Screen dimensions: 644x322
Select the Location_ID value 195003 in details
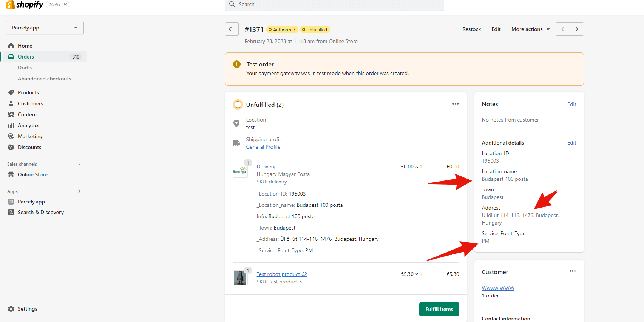pyautogui.click(x=490, y=161)
